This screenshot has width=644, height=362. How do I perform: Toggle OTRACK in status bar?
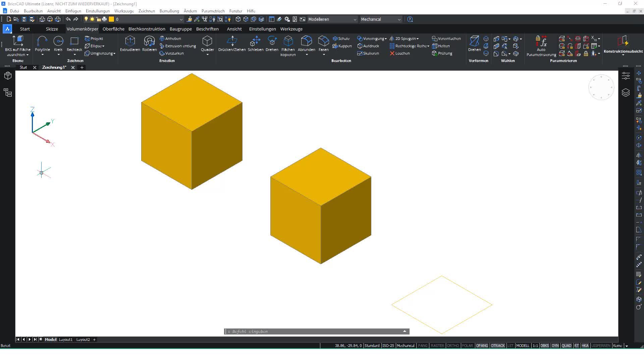coord(498,346)
